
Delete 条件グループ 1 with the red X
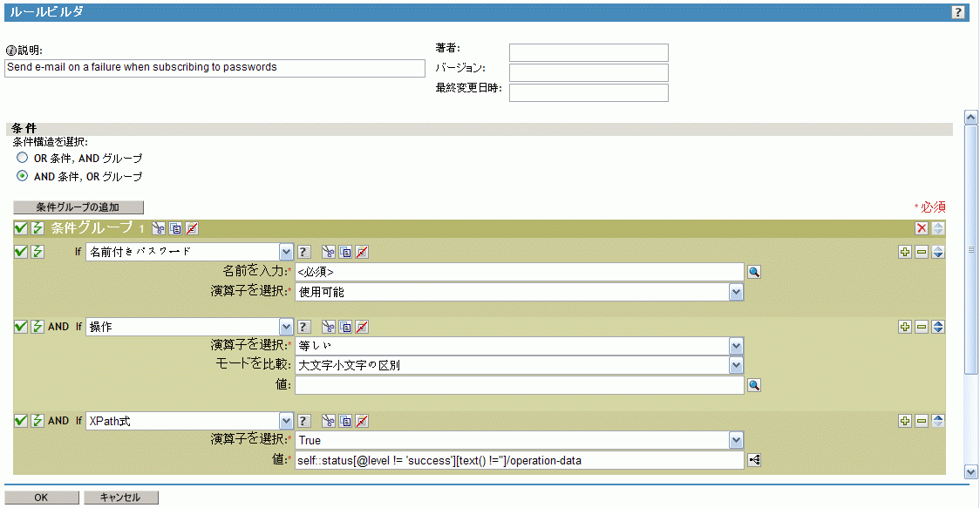click(922, 228)
